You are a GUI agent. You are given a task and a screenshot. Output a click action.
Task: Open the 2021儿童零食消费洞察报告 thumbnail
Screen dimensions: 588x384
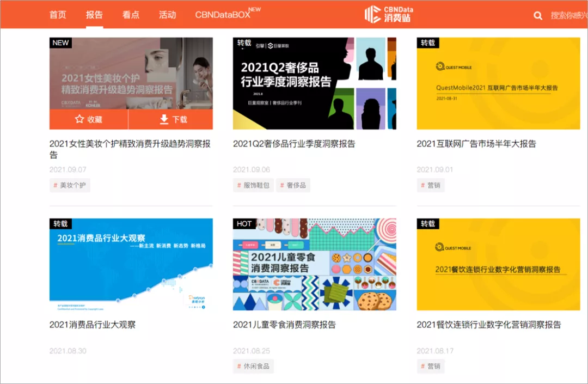pyautogui.click(x=315, y=264)
